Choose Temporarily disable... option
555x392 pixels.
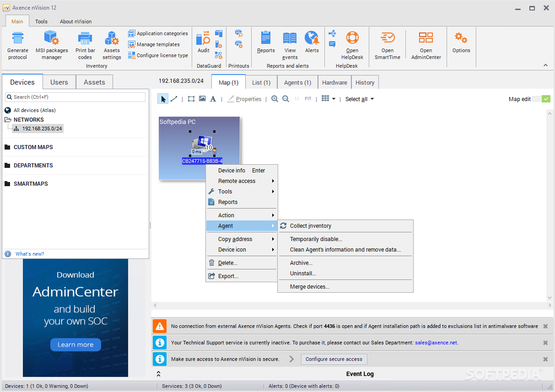345,239
